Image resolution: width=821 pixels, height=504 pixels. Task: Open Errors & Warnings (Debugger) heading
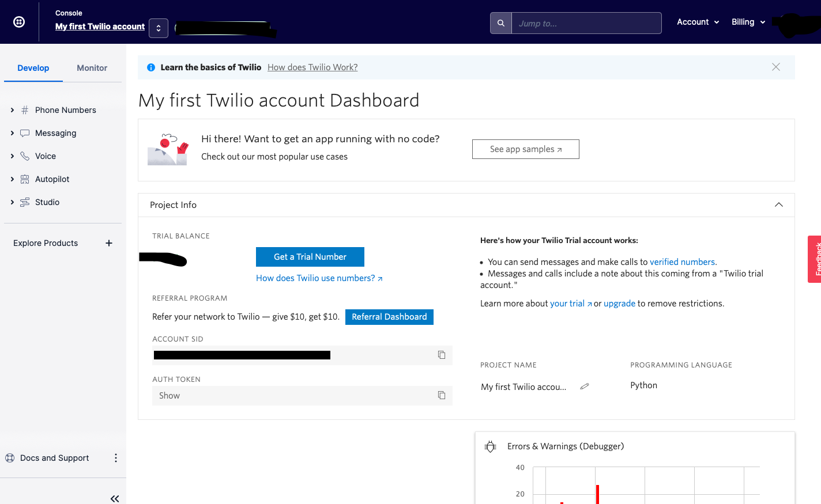566,446
